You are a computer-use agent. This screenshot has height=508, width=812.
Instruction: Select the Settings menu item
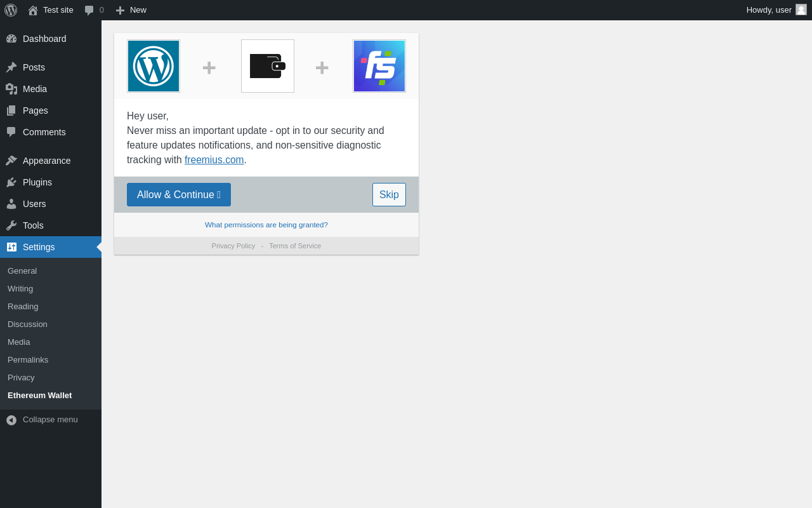pos(51,247)
